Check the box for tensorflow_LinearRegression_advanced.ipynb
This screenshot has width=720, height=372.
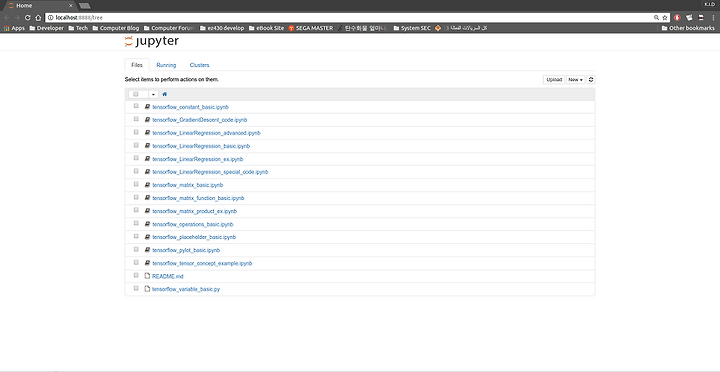(136, 132)
